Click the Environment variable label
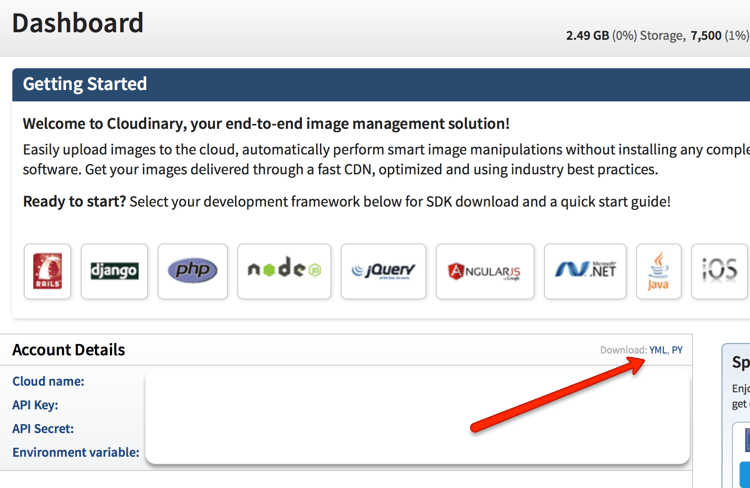Viewport: 750px width, 488px height. pos(76,452)
